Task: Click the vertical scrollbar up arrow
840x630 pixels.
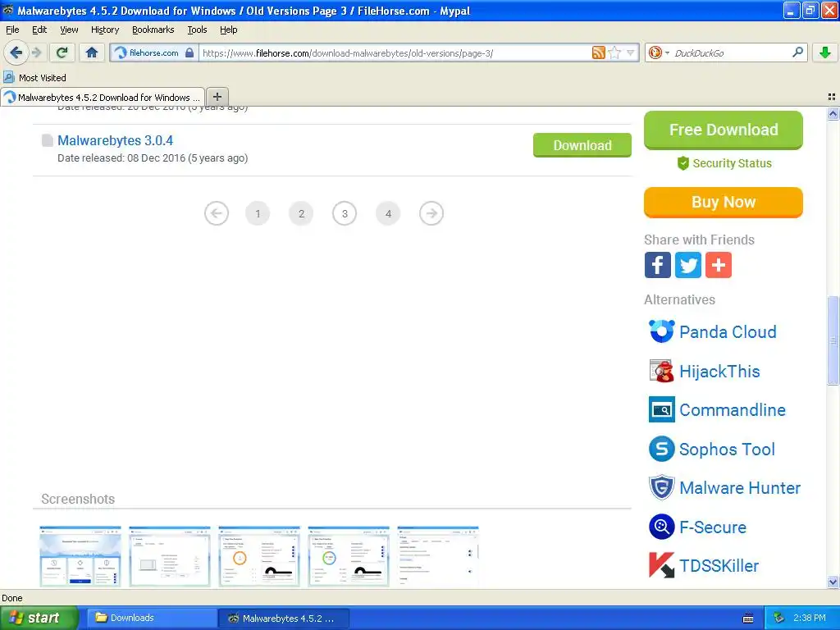Action: pos(833,113)
